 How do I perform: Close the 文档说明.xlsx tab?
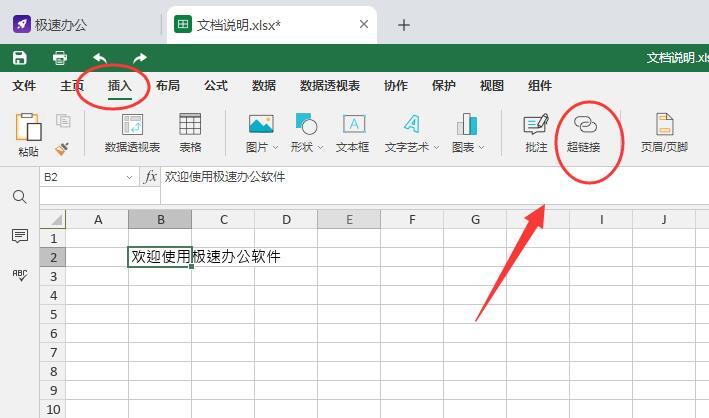tap(364, 24)
